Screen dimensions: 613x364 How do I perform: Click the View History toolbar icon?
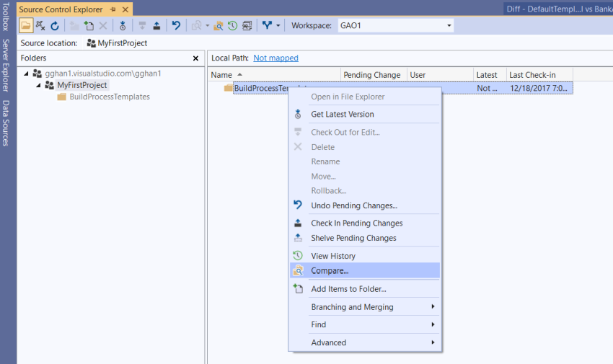pos(233,26)
